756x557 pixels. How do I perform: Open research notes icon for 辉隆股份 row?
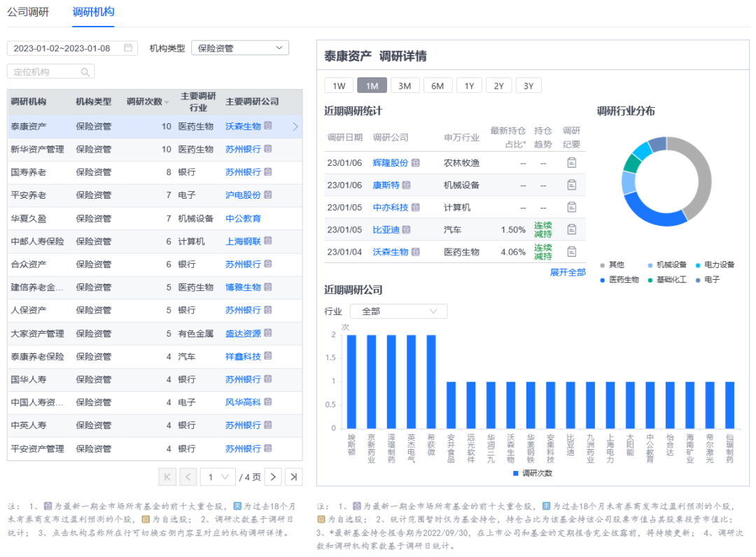coord(572,163)
